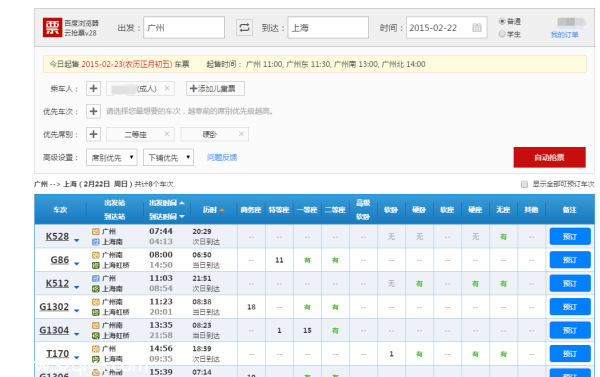
Task: Open the 下铺优先 dropdown
Action: (x=168, y=157)
